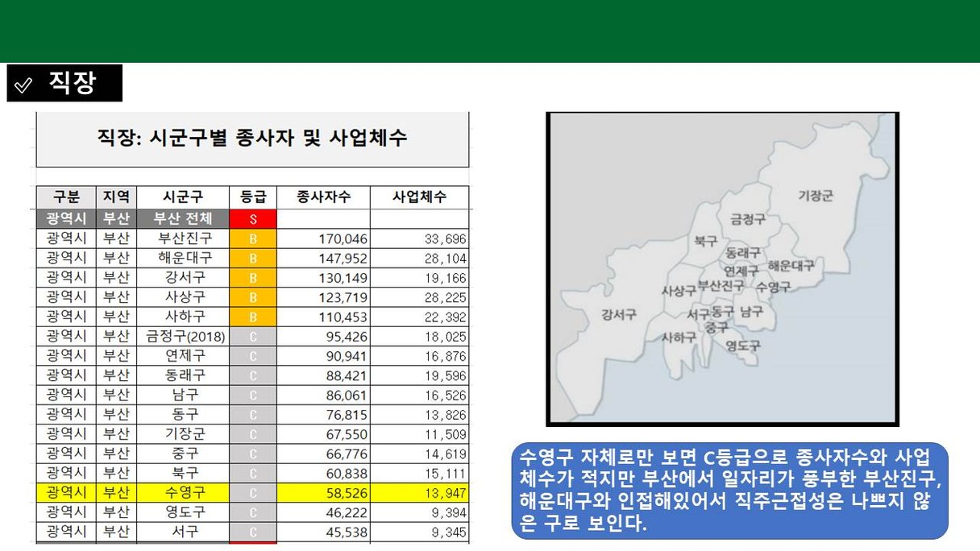Select the 등급 column header
The width and height of the screenshot is (980, 551).
[x=253, y=197]
